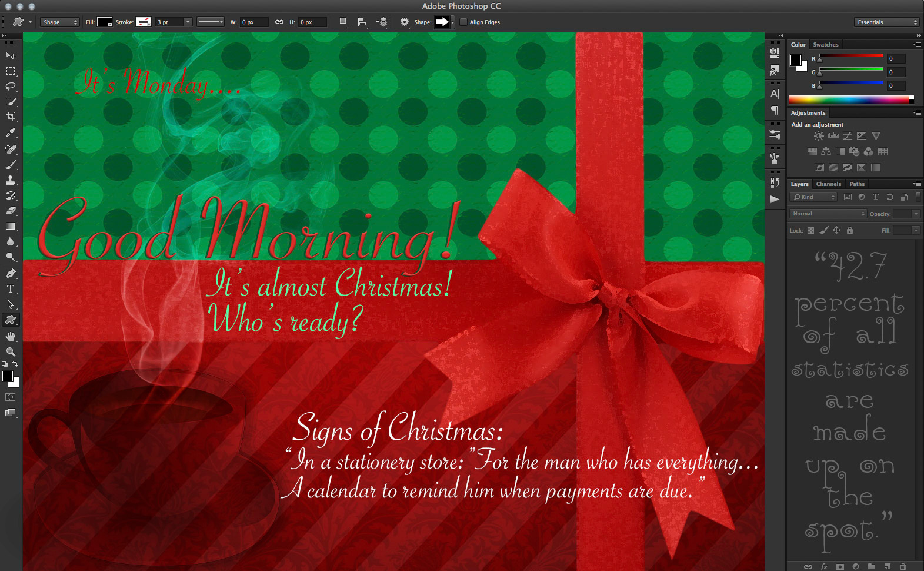Viewport: 924px width, 571px height.
Task: Select the Eyedropper tool
Action: pyautogui.click(x=11, y=133)
